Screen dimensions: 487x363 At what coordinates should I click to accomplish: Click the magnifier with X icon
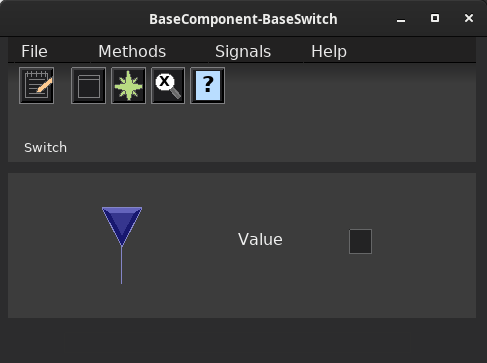coord(168,86)
